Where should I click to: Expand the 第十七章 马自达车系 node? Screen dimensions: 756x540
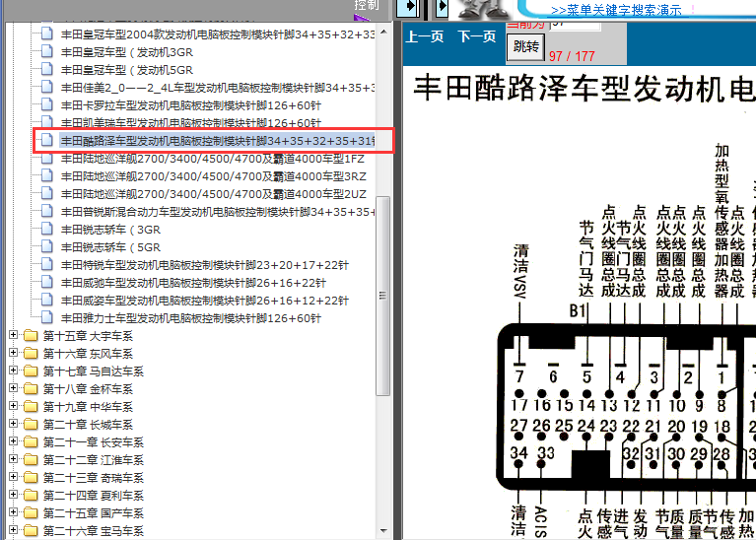click(14, 371)
